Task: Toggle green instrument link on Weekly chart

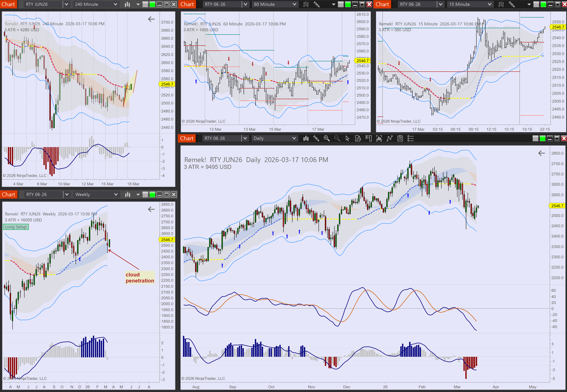Action: click(x=152, y=195)
